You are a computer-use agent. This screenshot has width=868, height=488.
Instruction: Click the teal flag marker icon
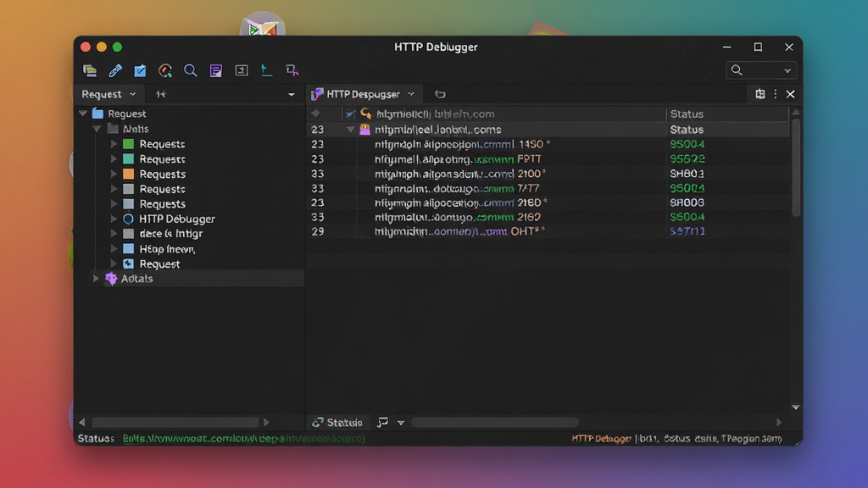pyautogui.click(x=266, y=70)
